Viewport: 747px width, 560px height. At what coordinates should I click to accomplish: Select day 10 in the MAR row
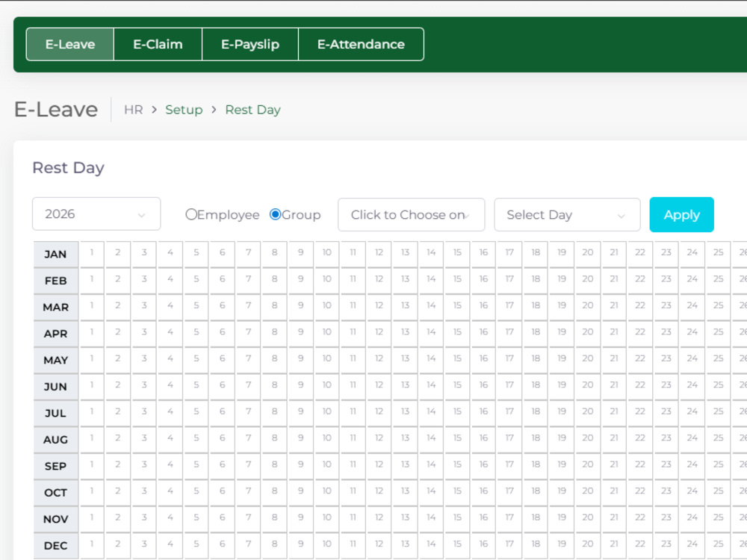327,305
